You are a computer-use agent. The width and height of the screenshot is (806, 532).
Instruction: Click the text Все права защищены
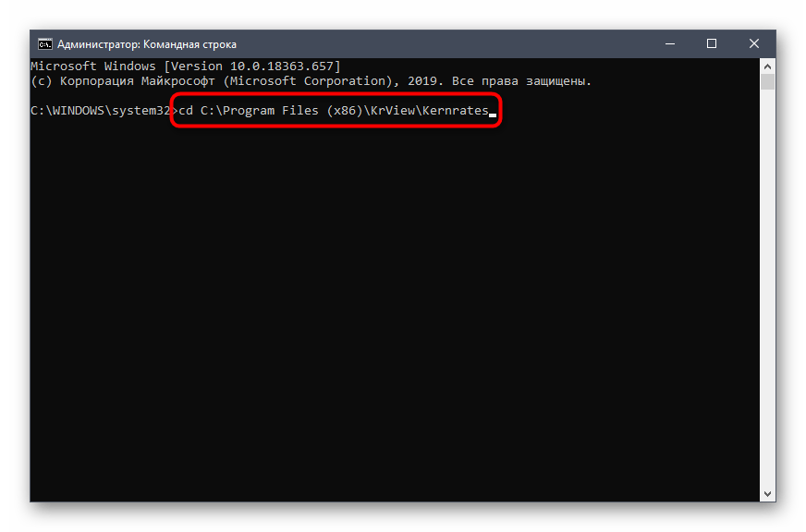[519, 81]
